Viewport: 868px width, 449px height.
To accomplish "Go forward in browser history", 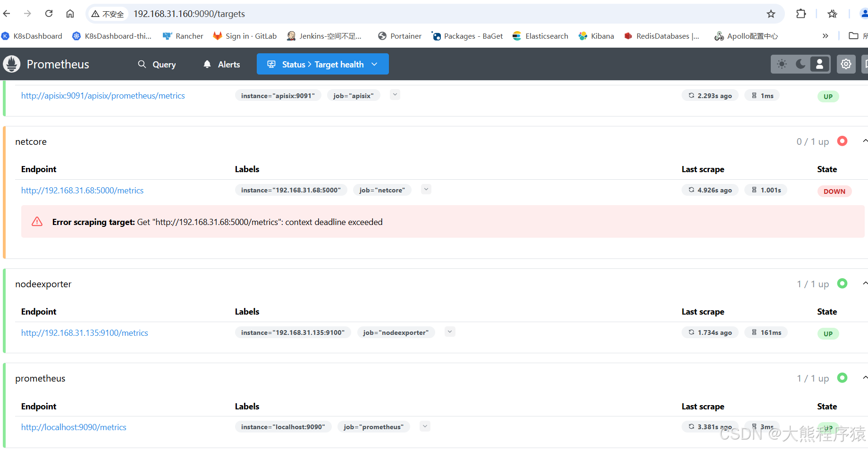I will point(27,14).
